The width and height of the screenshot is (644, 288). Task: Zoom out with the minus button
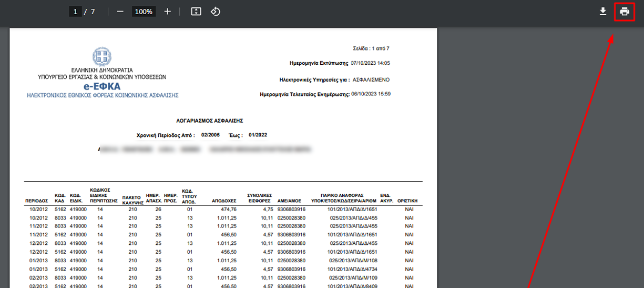click(120, 12)
